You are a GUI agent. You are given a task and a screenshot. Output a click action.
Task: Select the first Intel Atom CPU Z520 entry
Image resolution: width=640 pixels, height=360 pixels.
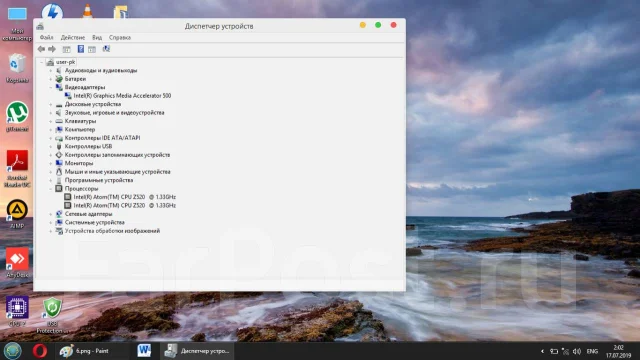click(124, 197)
